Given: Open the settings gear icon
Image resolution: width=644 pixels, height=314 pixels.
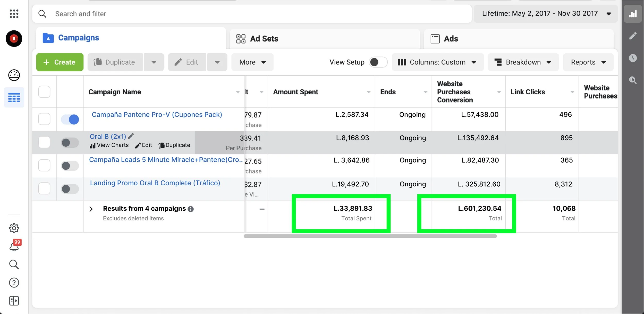Looking at the screenshot, I should [x=14, y=228].
